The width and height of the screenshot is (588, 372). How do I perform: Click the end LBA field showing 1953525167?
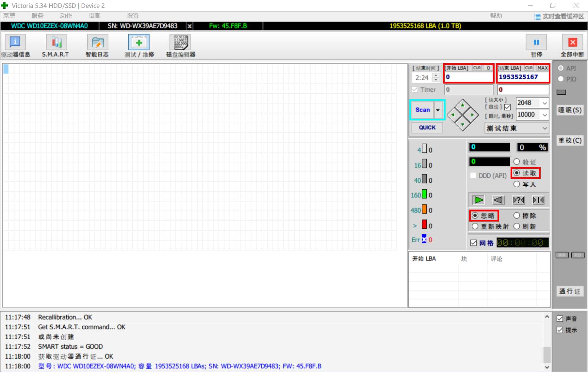coord(523,77)
